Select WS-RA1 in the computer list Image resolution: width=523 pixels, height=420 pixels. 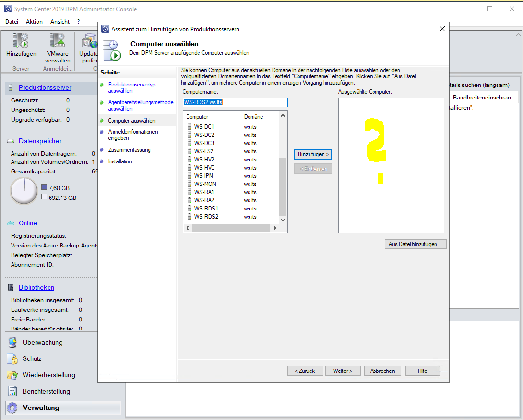pyautogui.click(x=204, y=192)
